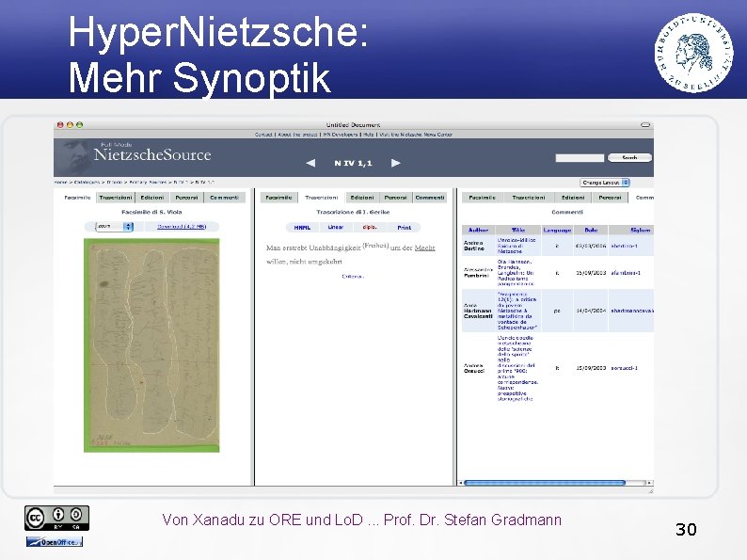This screenshot has height=560, width=747.
Task: Open Anna Hartmann Cavalcanti's comment title link
Action: [x=517, y=312]
